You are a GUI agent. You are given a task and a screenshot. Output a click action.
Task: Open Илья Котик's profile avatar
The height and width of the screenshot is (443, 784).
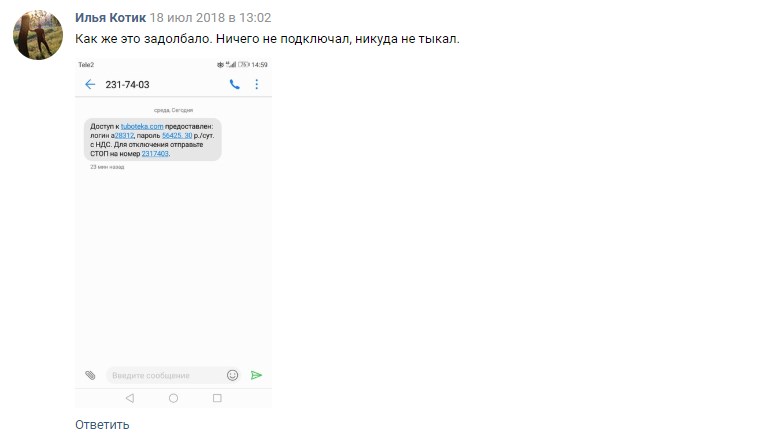pos(38,34)
